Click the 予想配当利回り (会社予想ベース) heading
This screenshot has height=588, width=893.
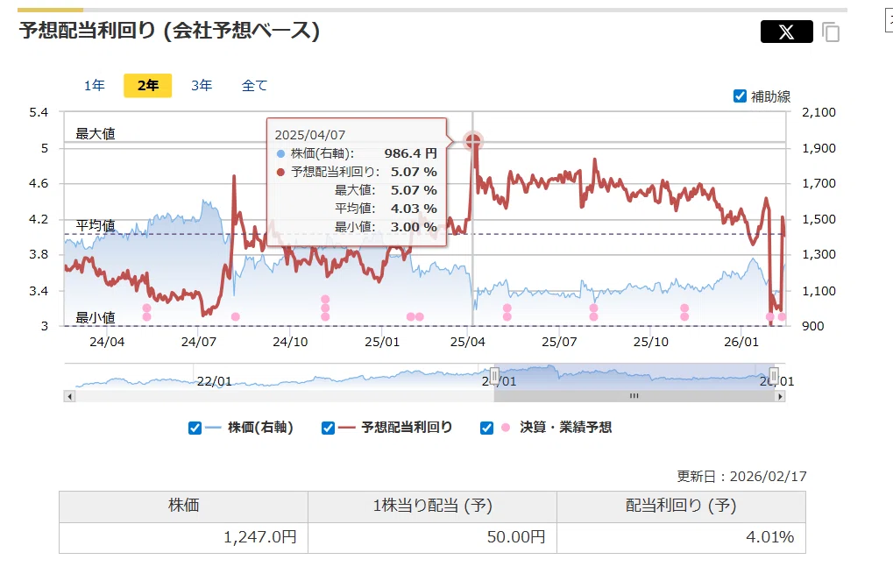[169, 31]
